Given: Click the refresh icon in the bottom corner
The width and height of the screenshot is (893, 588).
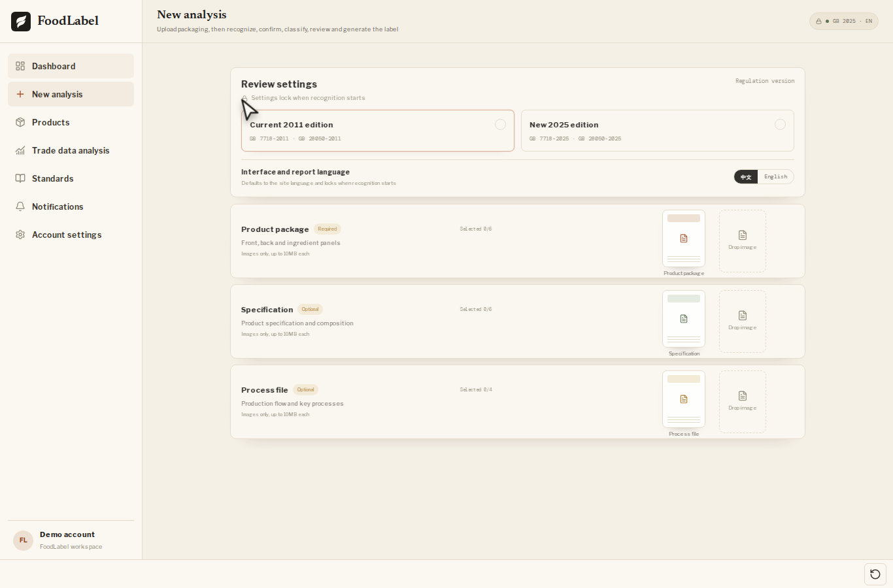Looking at the screenshot, I should (x=875, y=574).
